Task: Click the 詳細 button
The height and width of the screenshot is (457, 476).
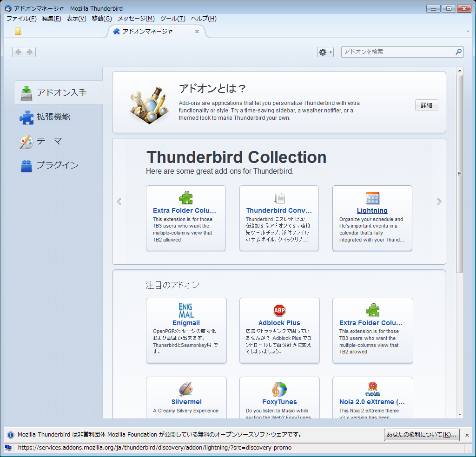Action: coord(426,105)
